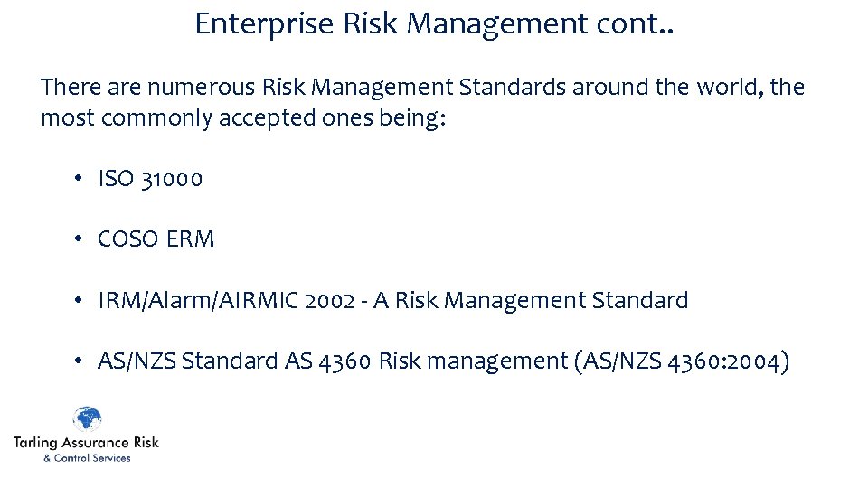Click the & Control Services tagline

(x=87, y=458)
